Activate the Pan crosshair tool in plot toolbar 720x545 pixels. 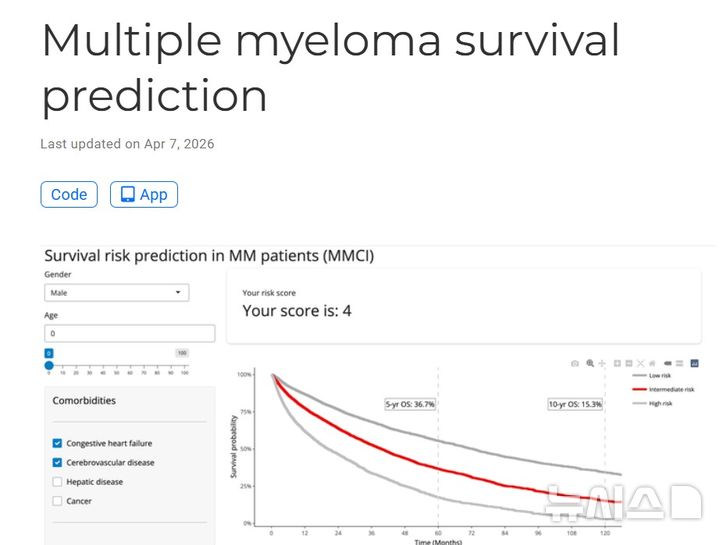(602, 364)
